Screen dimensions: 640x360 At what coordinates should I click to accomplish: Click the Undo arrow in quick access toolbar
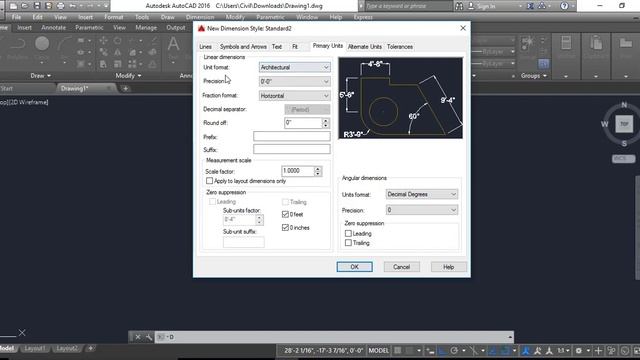click(73, 6)
